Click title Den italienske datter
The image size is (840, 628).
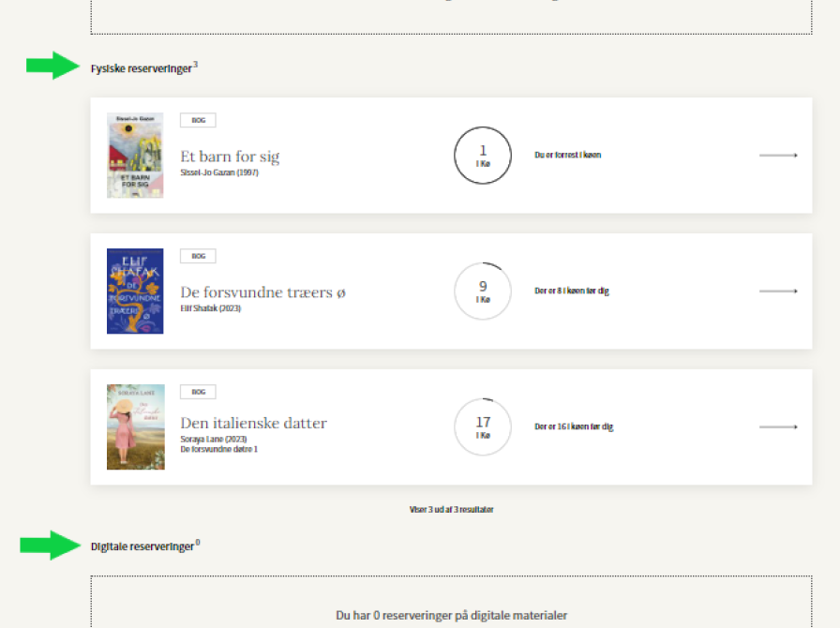coord(253,424)
